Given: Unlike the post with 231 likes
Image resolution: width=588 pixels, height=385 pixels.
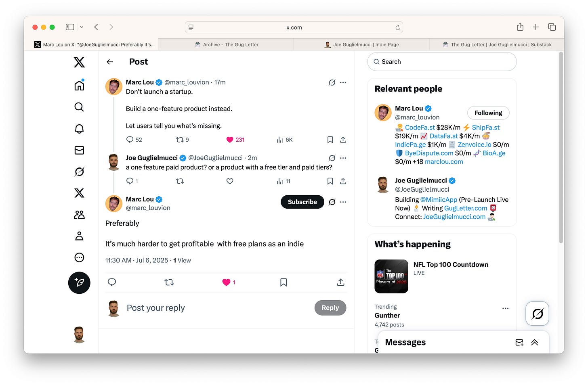Looking at the screenshot, I should tap(235, 140).
